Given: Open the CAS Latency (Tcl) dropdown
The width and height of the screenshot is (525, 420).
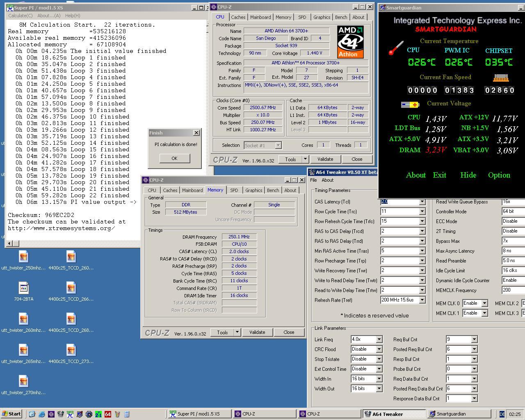Looking at the screenshot, I should (x=422, y=202).
